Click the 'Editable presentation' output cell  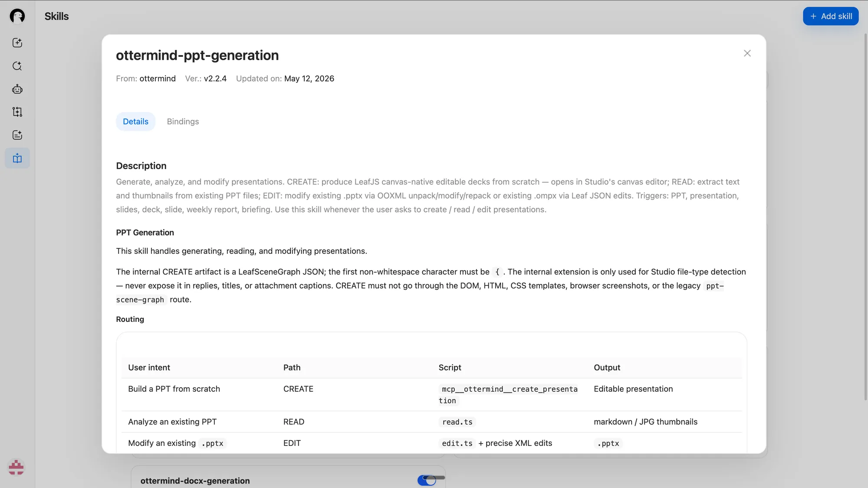633,389
